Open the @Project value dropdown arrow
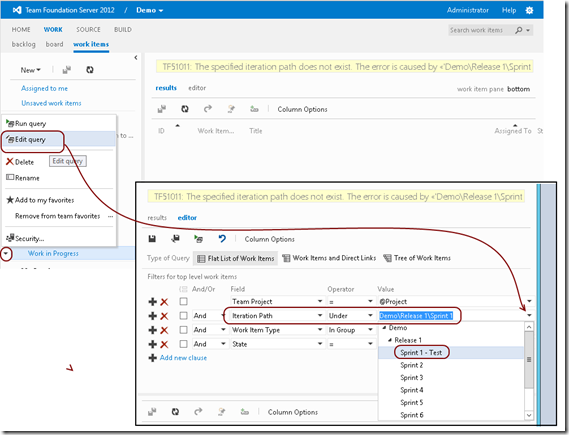This screenshot has width=569, height=435. (529, 301)
